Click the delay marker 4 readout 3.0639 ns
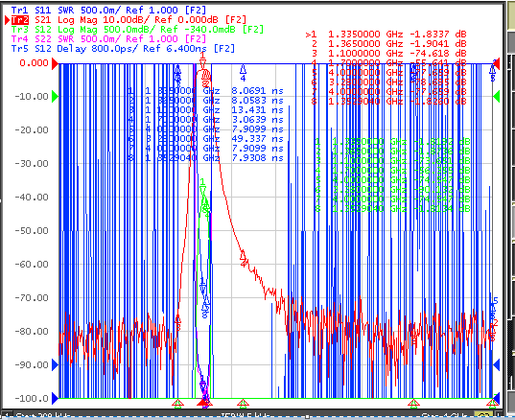This screenshot has height=420, width=515. [257, 120]
